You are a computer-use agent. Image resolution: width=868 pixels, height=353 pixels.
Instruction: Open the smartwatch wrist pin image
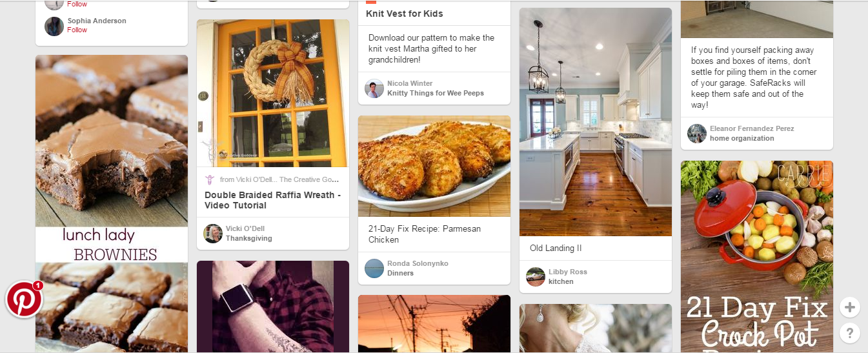[x=273, y=307]
